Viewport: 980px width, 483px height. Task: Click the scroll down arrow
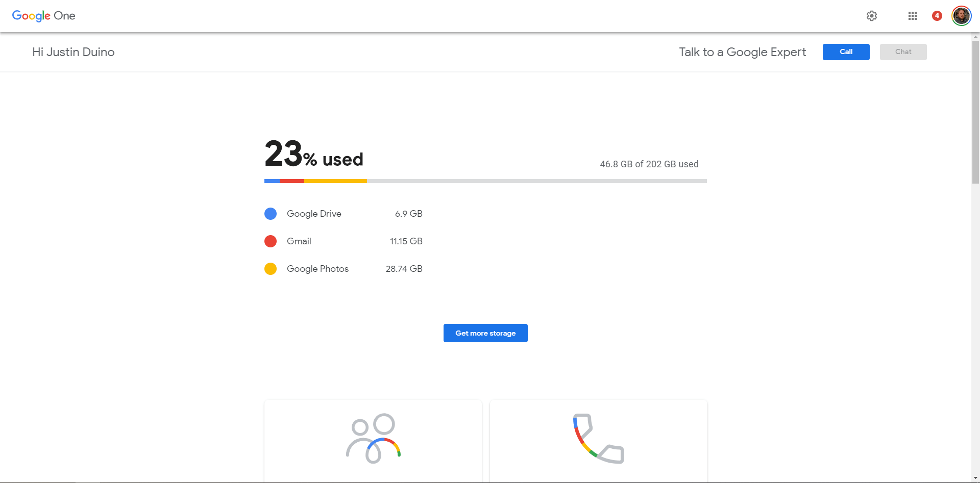(x=975, y=478)
